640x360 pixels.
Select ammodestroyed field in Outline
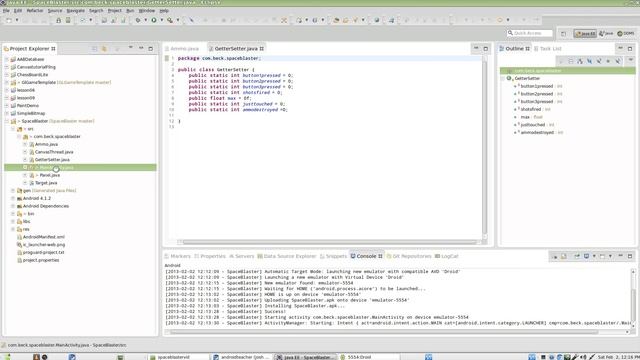coord(537,133)
